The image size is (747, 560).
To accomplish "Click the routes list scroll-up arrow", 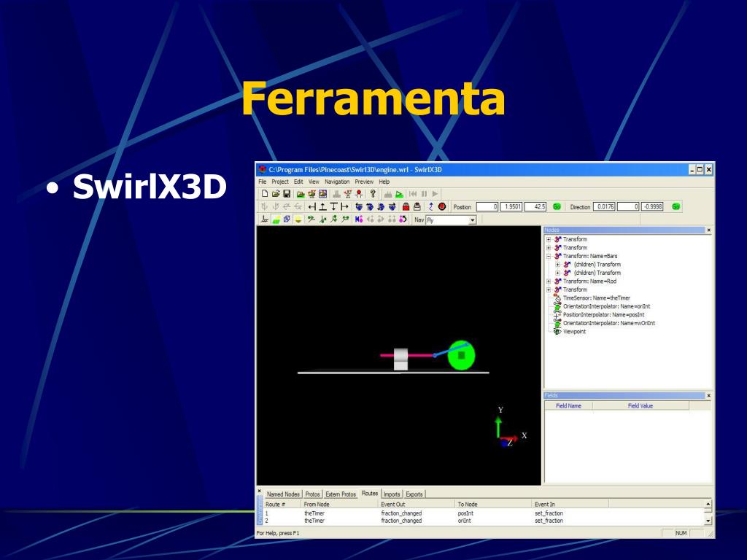I will [708, 504].
